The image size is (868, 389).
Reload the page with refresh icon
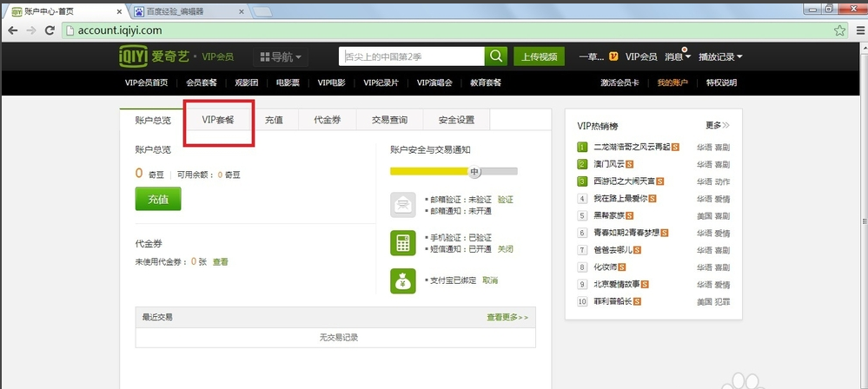(x=50, y=30)
